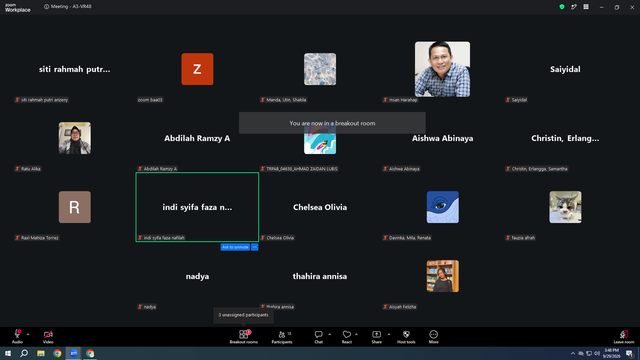
Task: Open the Windows notification center
Action: pos(629,353)
